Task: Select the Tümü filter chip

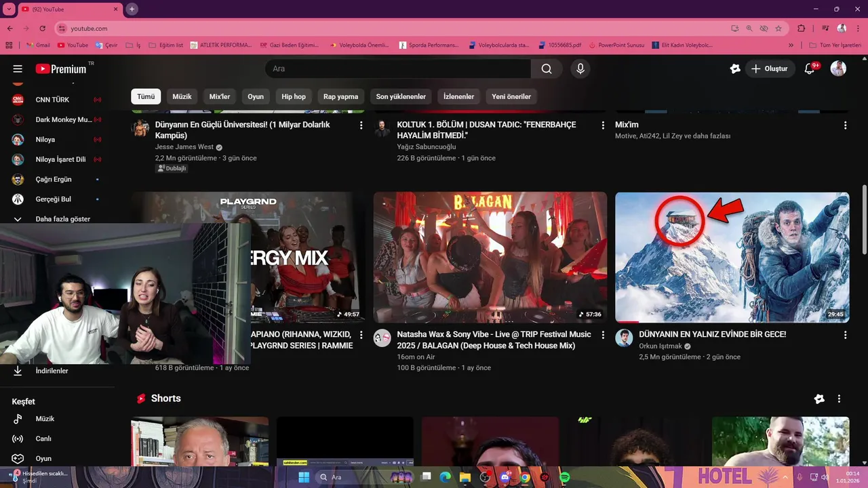Action: click(146, 96)
